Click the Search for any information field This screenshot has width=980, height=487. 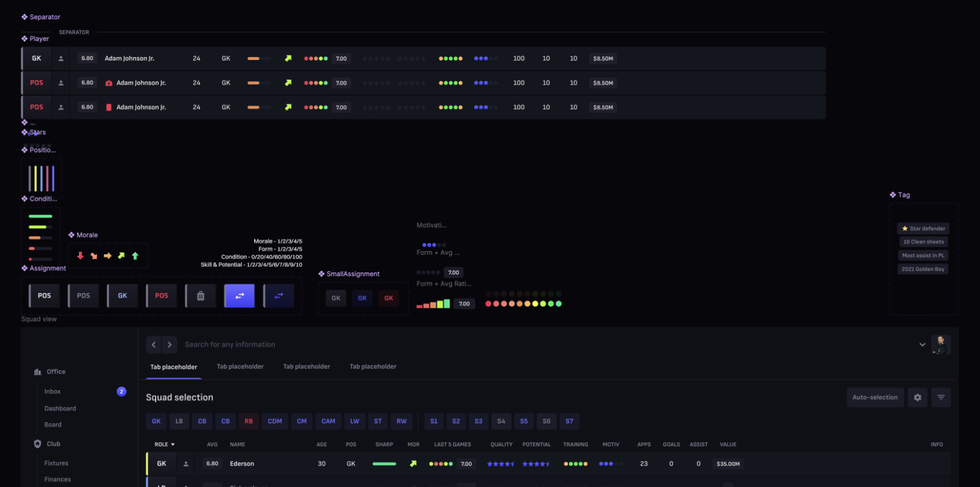(230, 345)
